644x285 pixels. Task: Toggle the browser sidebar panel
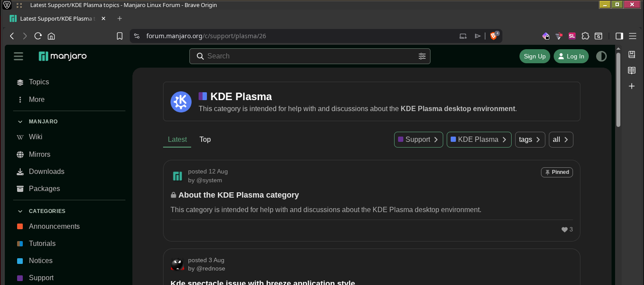pos(619,36)
